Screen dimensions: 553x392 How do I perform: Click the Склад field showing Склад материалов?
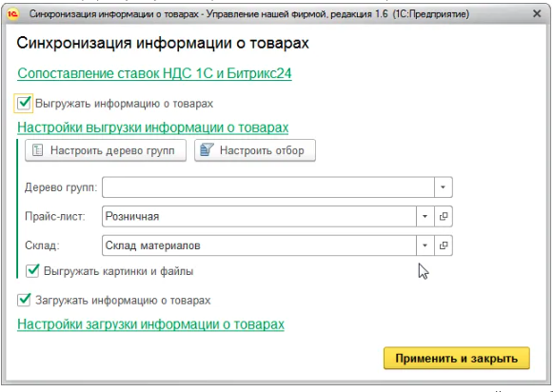tap(259, 245)
